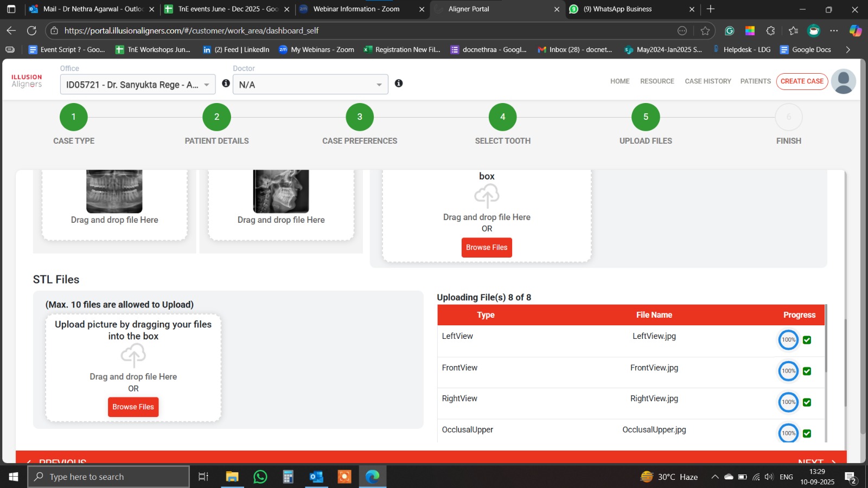
Task: Open the user profile avatar
Action: coord(844,81)
